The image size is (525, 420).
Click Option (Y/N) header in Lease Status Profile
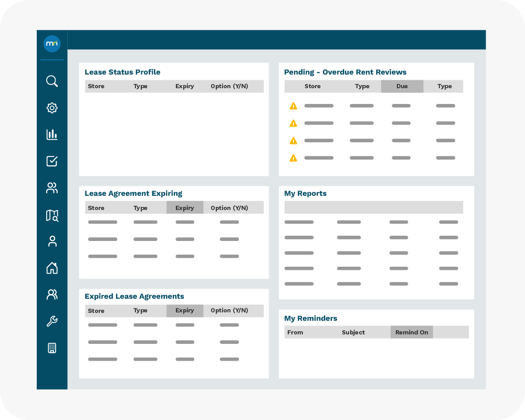(229, 86)
